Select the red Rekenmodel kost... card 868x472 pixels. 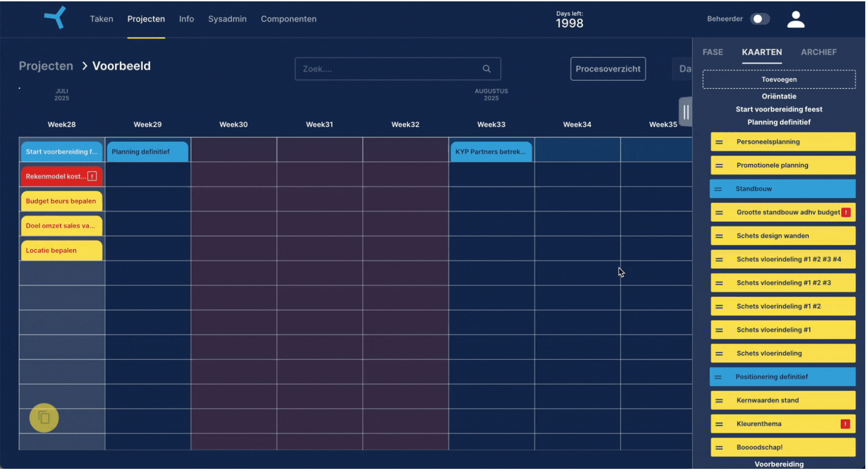point(61,176)
